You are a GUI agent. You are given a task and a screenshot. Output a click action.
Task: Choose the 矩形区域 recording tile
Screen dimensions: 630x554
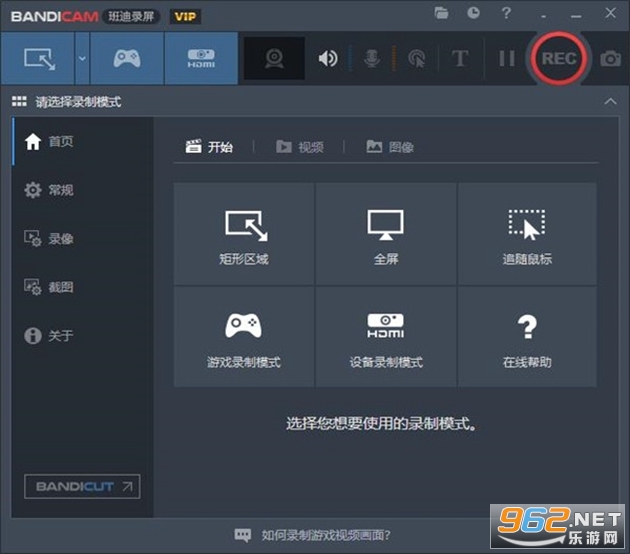(244, 234)
